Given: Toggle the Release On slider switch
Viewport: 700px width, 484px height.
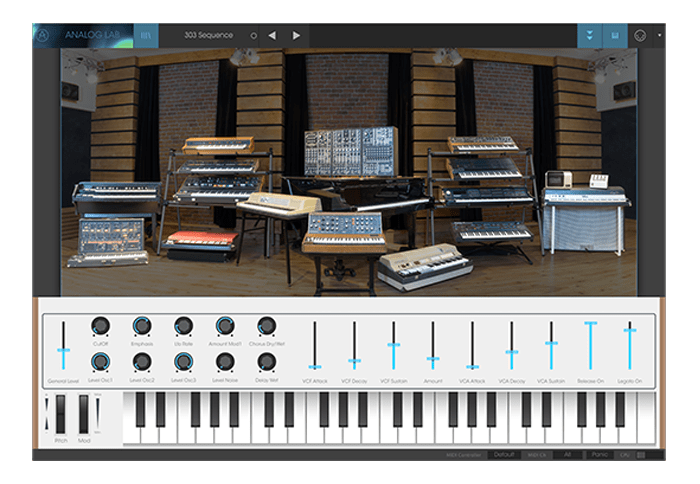Looking at the screenshot, I should 591,346.
